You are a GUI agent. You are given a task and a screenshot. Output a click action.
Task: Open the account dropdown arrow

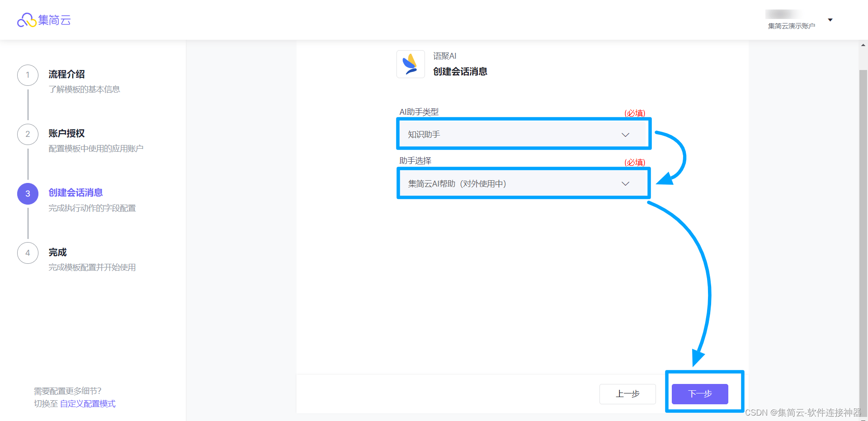[830, 20]
